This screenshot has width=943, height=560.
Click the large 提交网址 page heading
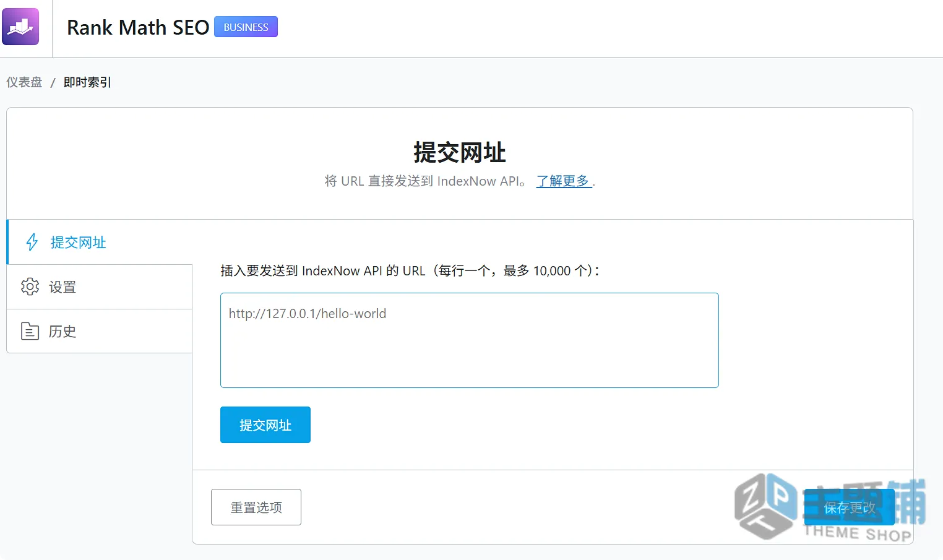(x=460, y=152)
